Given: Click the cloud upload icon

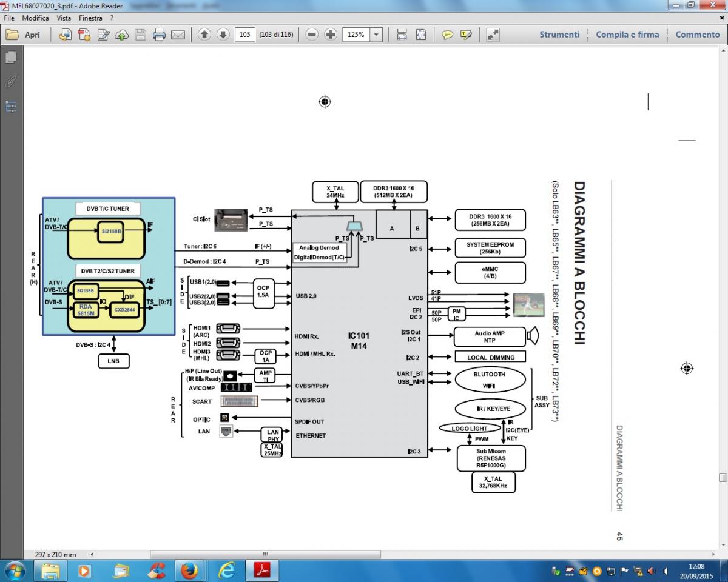Looking at the screenshot, I should 121,35.
